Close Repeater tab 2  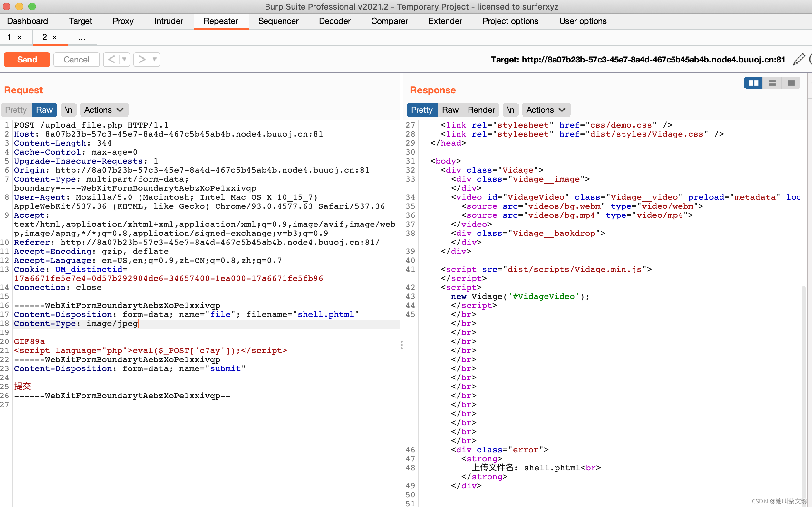tap(55, 38)
